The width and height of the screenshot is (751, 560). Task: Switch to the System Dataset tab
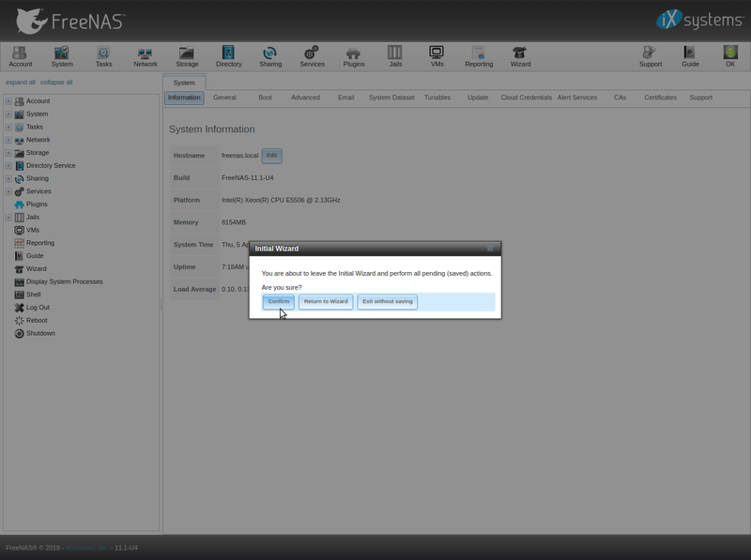(x=391, y=98)
